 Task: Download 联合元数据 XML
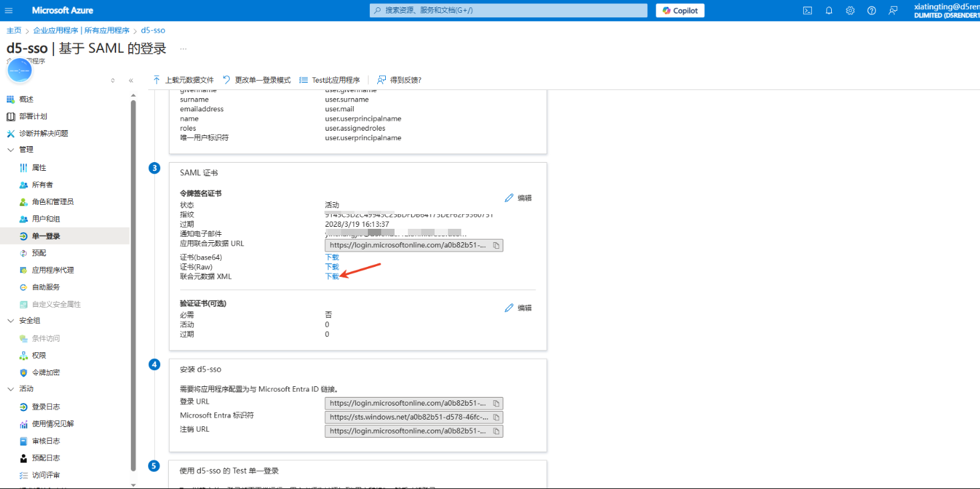pos(332,276)
